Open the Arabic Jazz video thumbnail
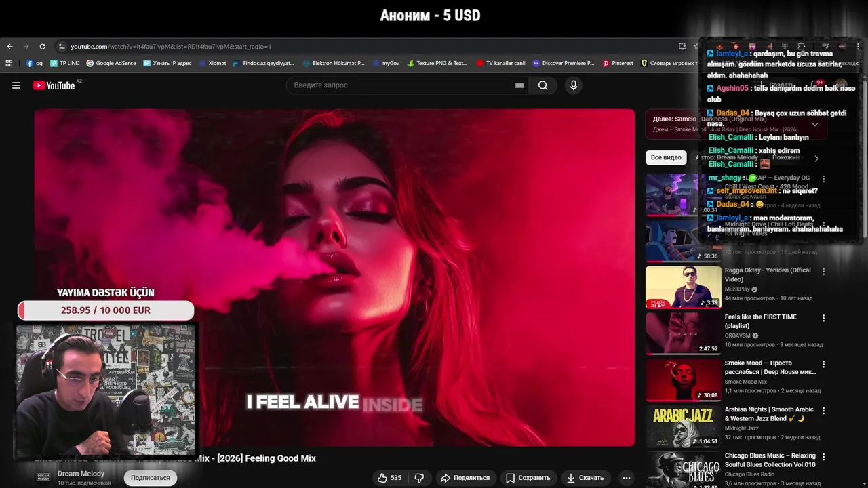The width and height of the screenshot is (868, 488). (683, 426)
